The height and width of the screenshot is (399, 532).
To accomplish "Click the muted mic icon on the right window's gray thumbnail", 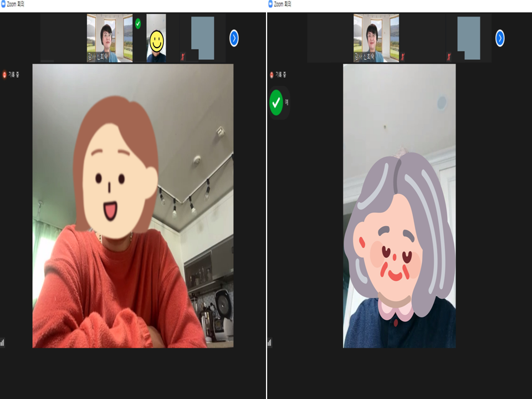I will 449,57.
